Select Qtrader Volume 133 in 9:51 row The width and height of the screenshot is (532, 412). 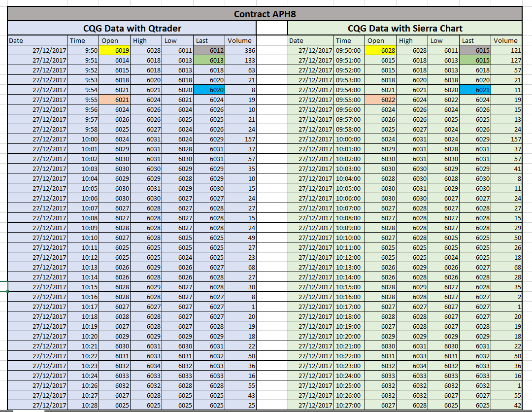point(240,61)
